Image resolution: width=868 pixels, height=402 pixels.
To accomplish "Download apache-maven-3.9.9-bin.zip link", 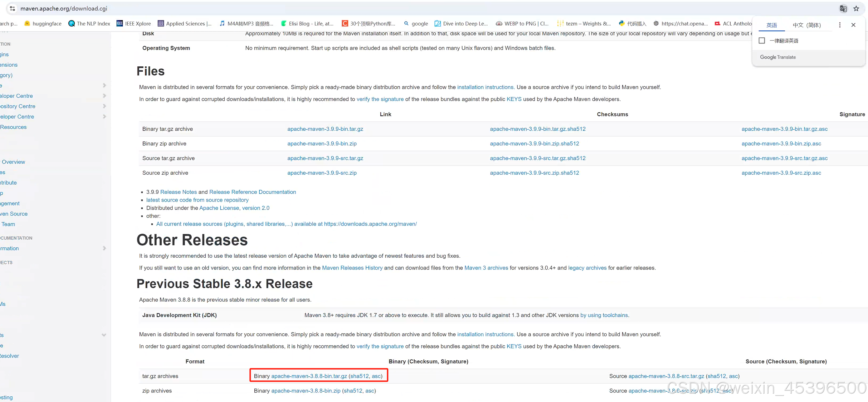I will [x=322, y=144].
